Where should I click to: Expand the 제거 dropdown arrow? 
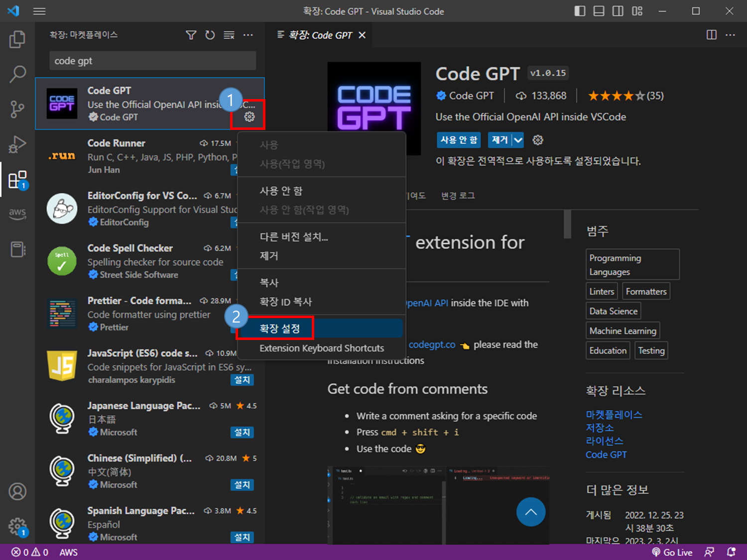click(x=518, y=140)
